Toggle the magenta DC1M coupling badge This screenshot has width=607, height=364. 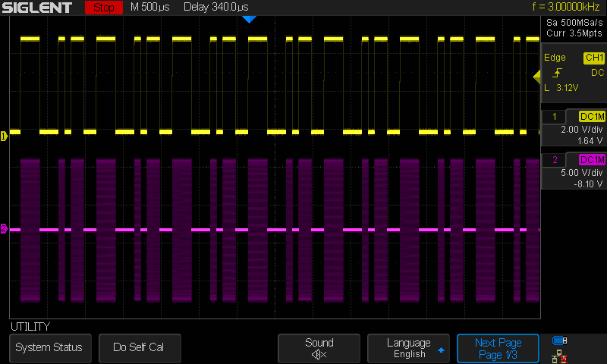click(x=592, y=159)
